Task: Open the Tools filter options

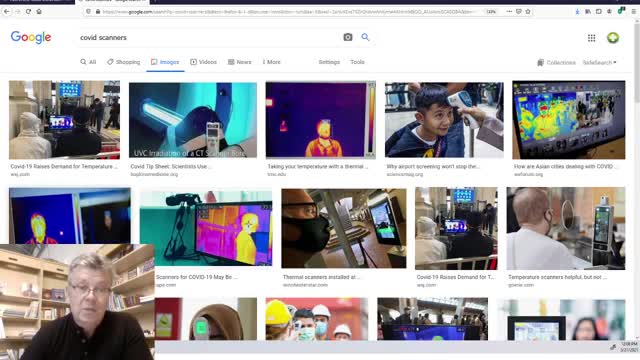Action: pyautogui.click(x=357, y=62)
